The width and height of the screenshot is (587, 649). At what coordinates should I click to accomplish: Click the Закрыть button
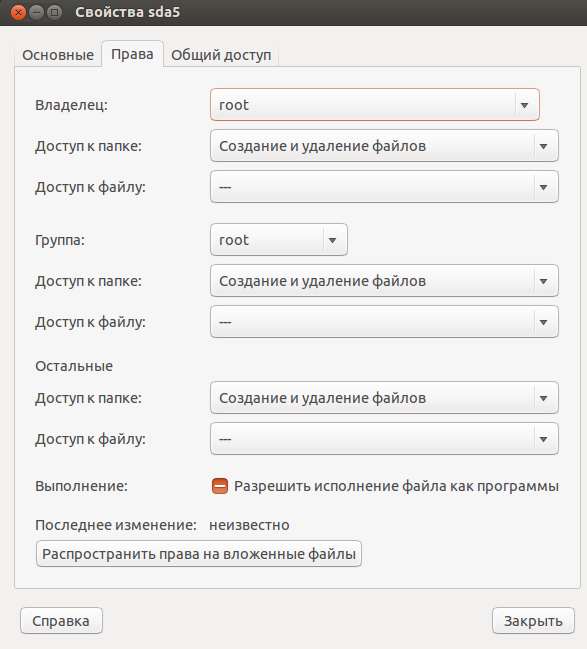(x=533, y=620)
